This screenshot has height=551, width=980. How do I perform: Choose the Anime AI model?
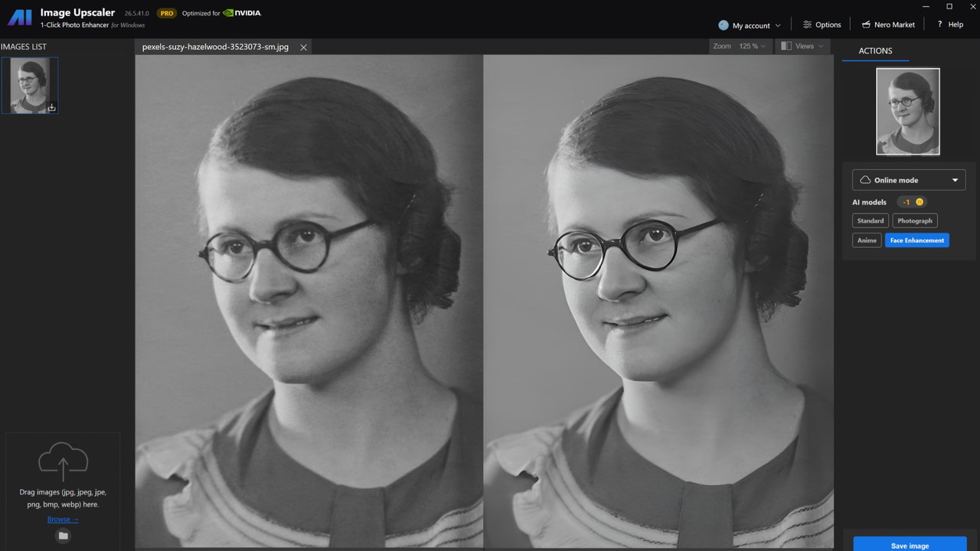(x=867, y=240)
